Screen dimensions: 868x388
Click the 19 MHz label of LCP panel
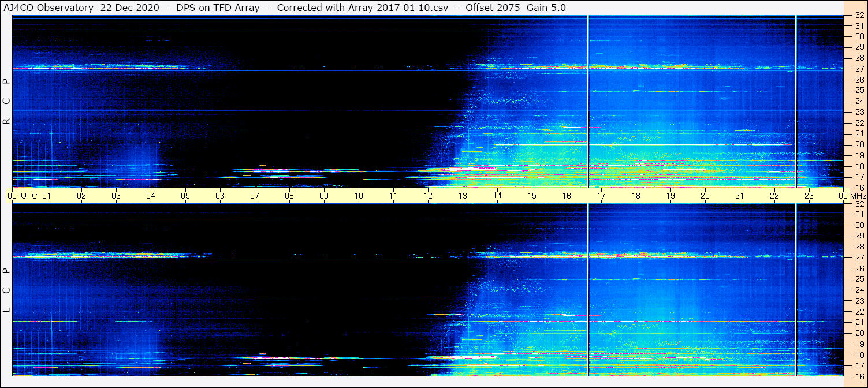859,344
